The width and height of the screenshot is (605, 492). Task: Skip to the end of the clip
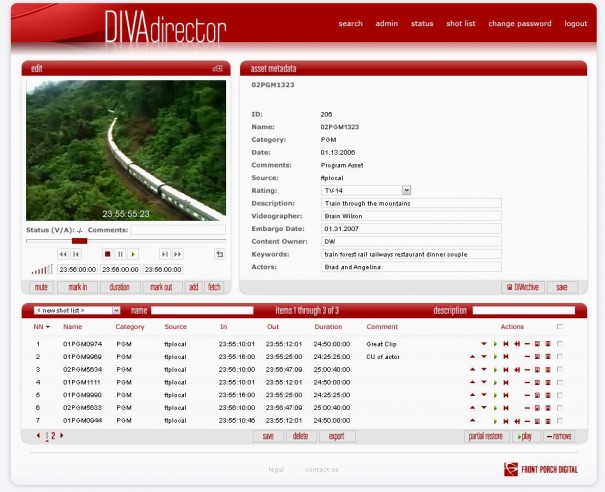tap(165, 254)
